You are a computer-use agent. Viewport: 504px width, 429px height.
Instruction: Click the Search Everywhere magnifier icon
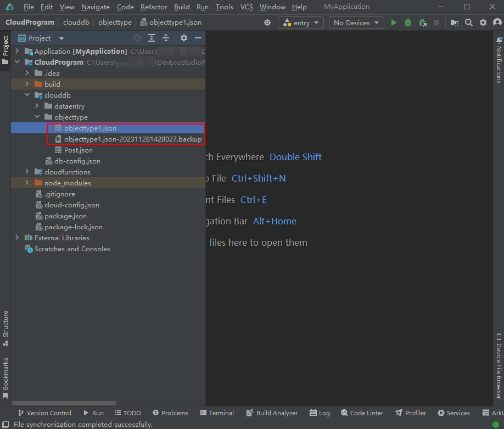click(469, 22)
